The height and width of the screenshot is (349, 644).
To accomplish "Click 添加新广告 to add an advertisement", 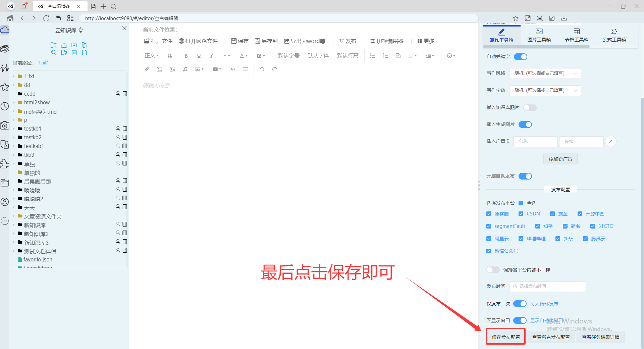I will click(560, 158).
